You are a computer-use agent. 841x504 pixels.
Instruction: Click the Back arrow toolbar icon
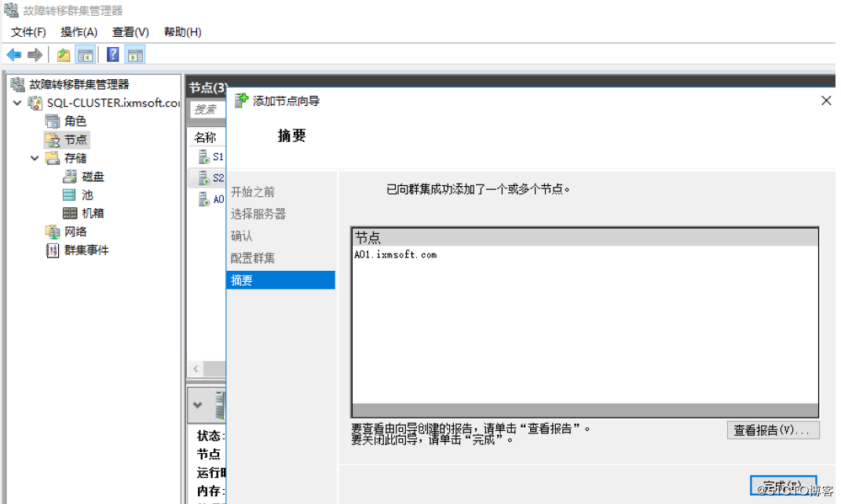click(x=14, y=55)
